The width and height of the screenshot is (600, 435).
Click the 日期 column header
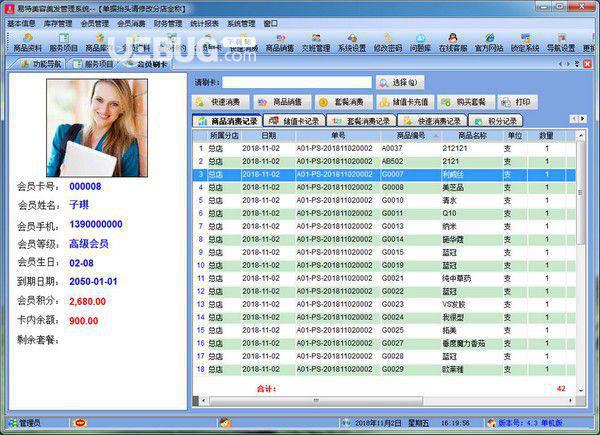pyautogui.click(x=269, y=135)
